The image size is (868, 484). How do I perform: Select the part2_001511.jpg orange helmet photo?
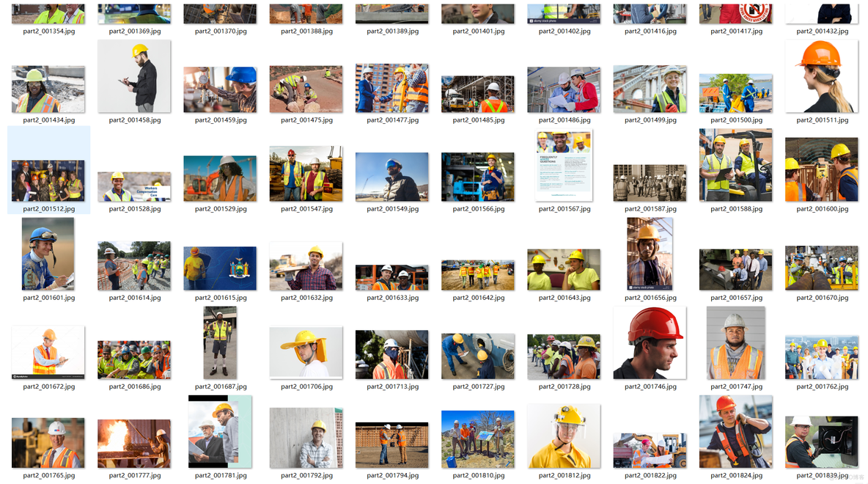(x=821, y=76)
